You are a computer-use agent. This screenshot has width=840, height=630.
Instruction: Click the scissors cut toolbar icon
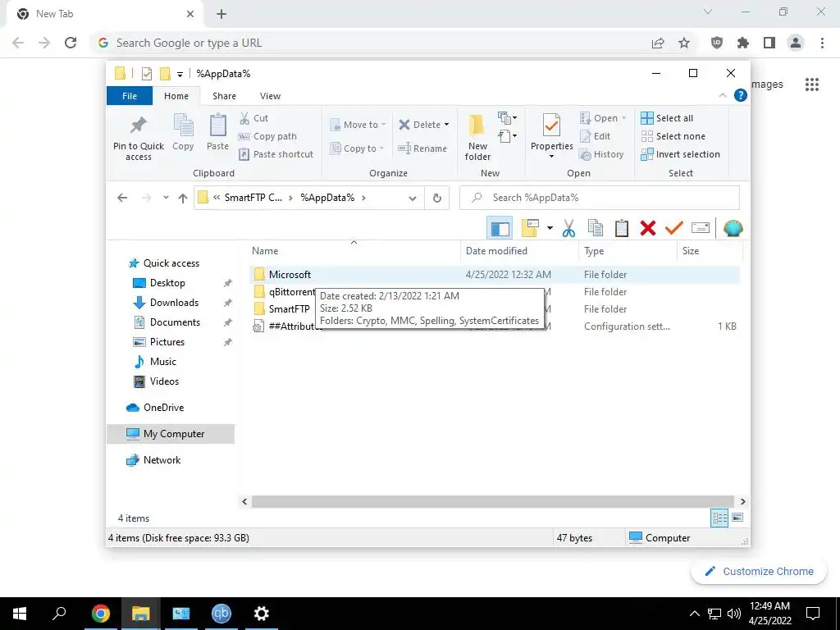click(569, 228)
